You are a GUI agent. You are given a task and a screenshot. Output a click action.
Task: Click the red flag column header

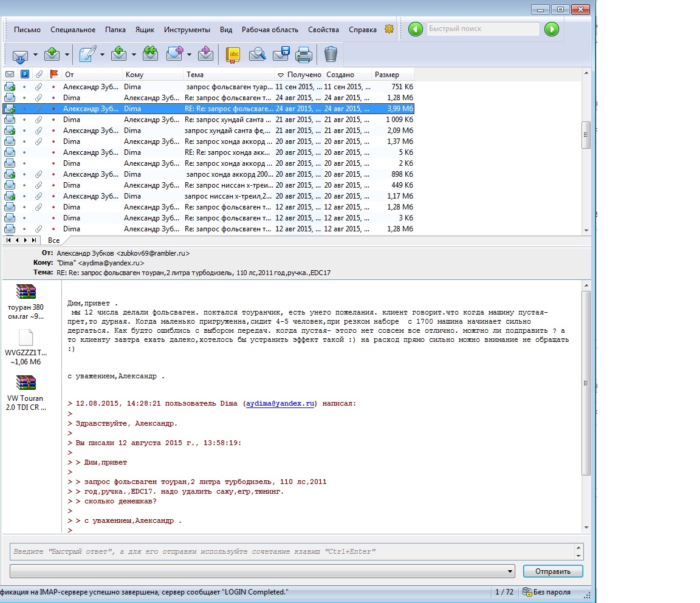54,75
